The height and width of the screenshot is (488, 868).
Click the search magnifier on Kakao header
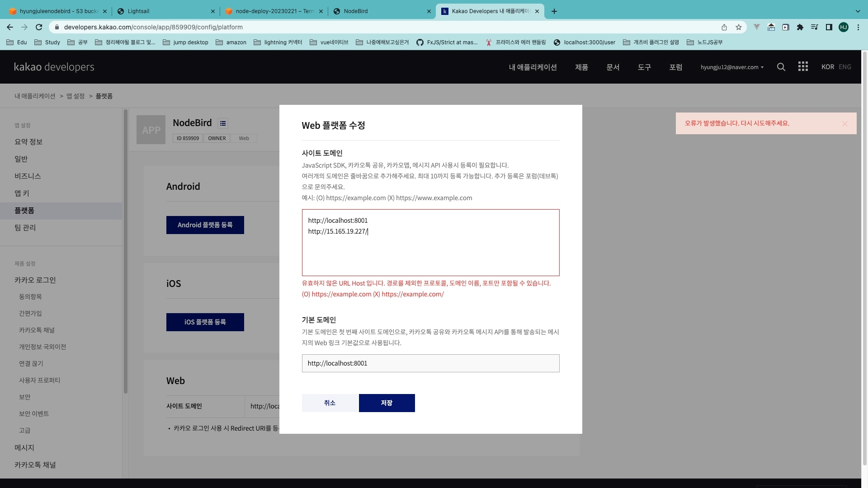pyautogui.click(x=781, y=67)
